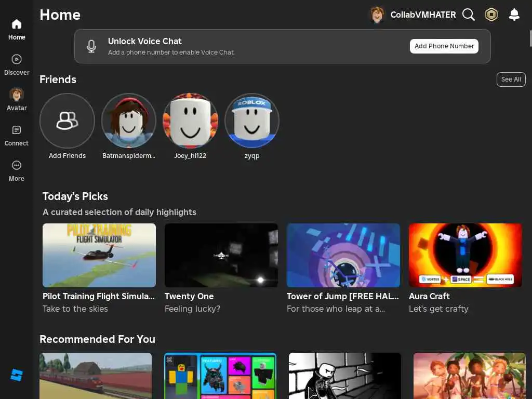Screen dimensions: 532x399
Task: Click the Add Phone Number button
Action: (x=444, y=46)
